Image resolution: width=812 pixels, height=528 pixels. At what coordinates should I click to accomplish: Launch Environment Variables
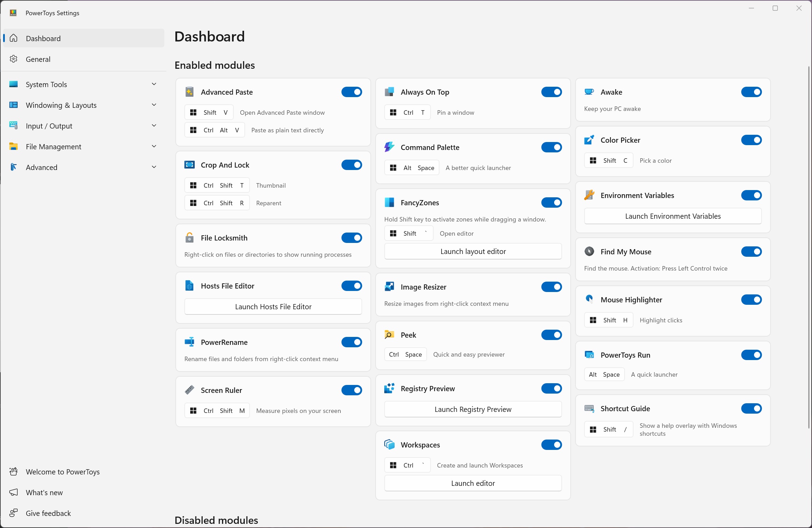click(x=673, y=216)
